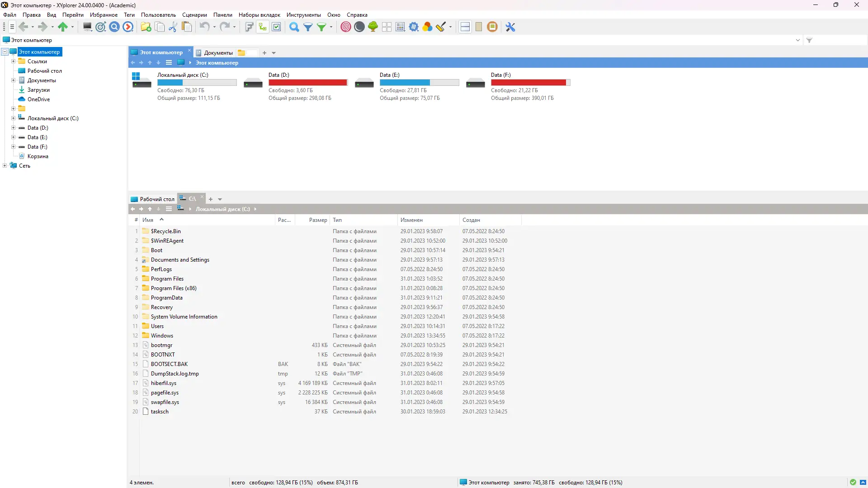The image size is (868, 488).
Task: Click the green Up arrow icon
Action: point(63,27)
